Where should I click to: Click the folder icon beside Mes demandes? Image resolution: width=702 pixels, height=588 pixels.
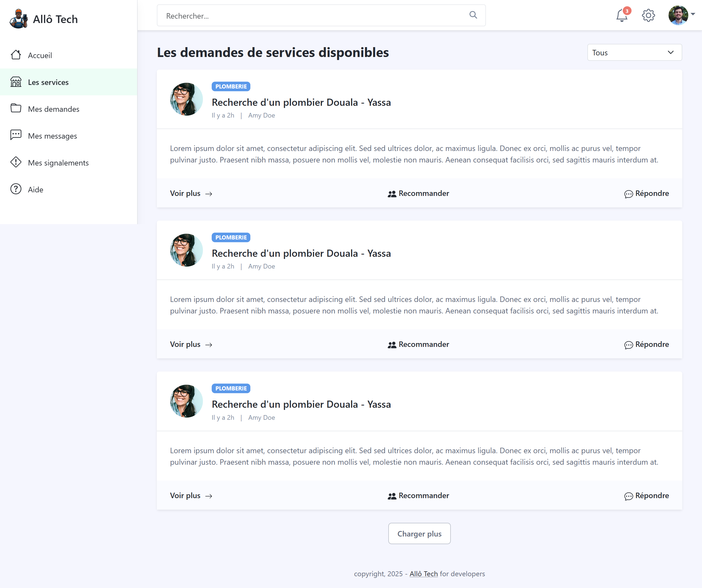16,108
